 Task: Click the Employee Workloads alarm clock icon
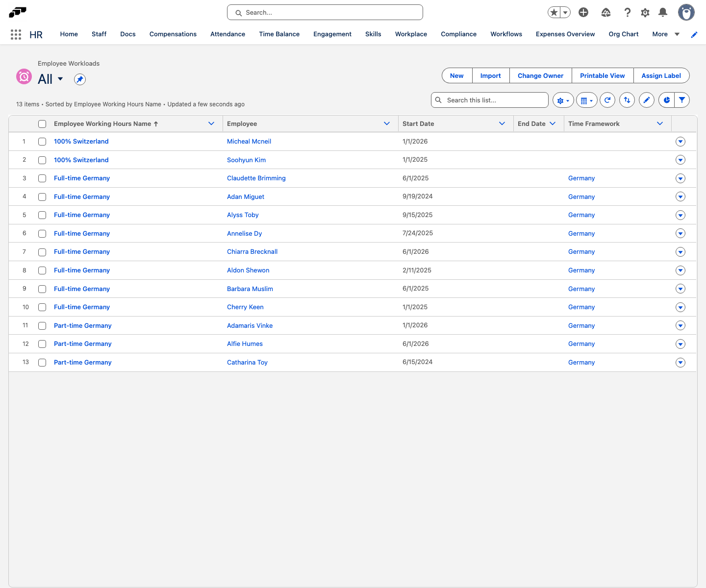[x=24, y=76]
